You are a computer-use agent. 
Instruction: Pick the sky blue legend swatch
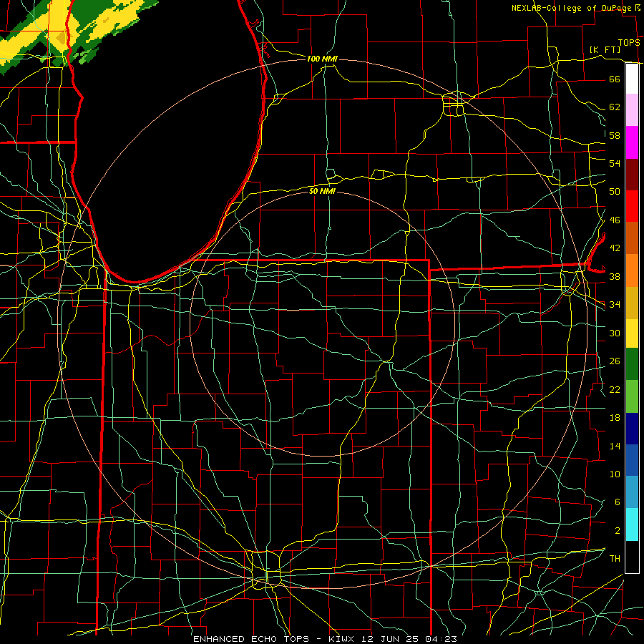(x=632, y=492)
